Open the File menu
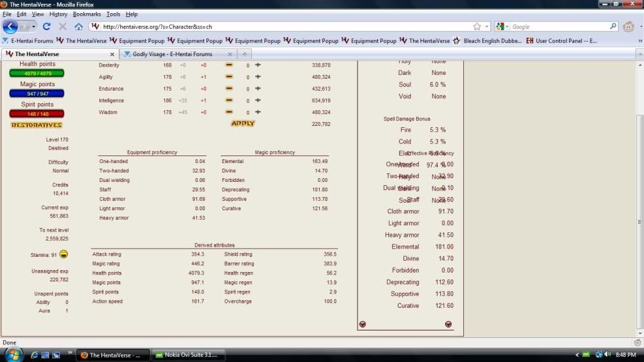The width and height of the screenshot is (644, 362). coord(7,14)
